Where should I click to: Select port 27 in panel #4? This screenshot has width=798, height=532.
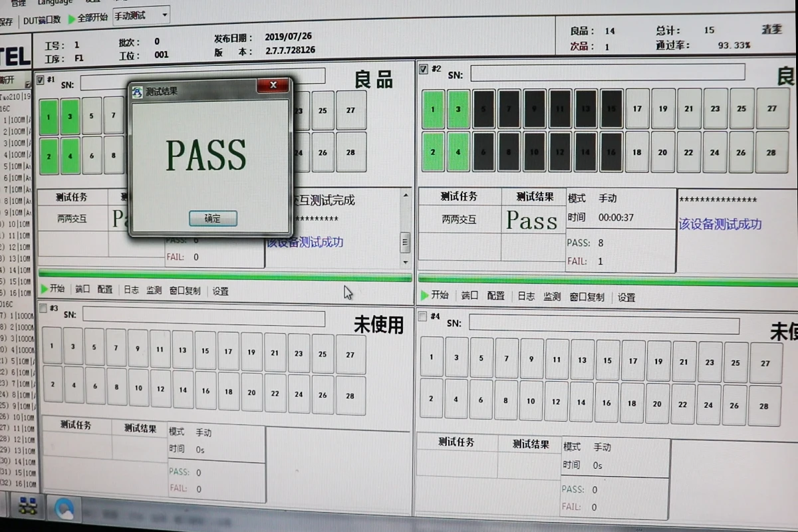click(765, 363)
